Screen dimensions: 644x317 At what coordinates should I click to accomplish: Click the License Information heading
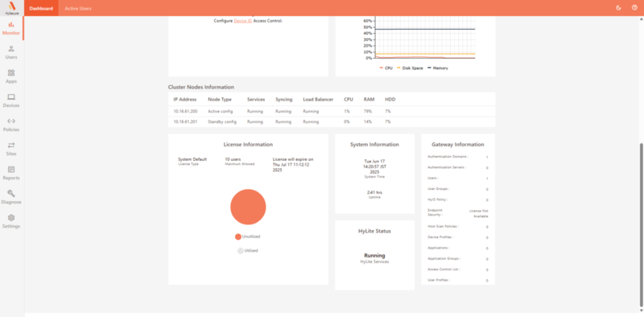(248, 145)
